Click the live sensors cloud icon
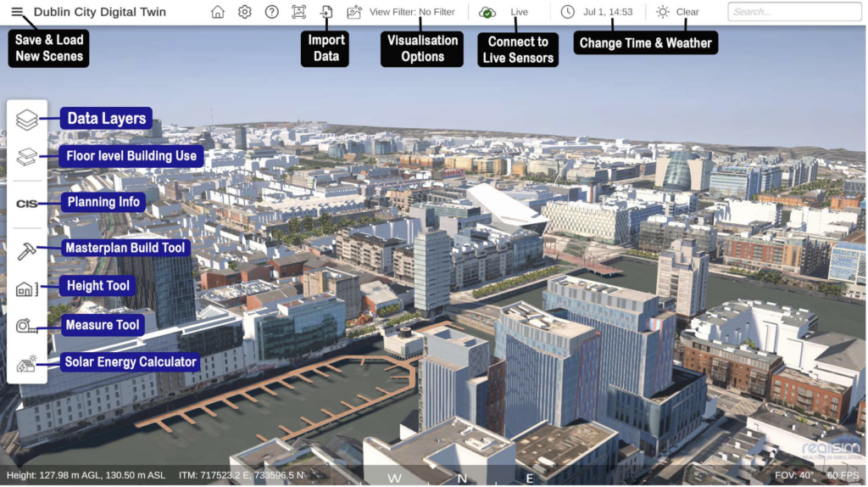This screenshot has width=868, height=487. click(x=487, y=12)
